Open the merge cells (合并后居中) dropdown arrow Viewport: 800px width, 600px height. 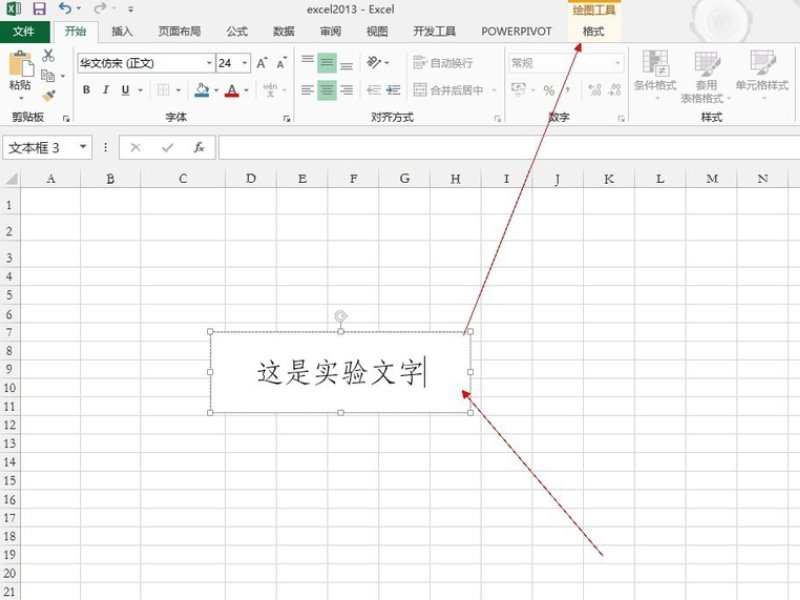493,90
